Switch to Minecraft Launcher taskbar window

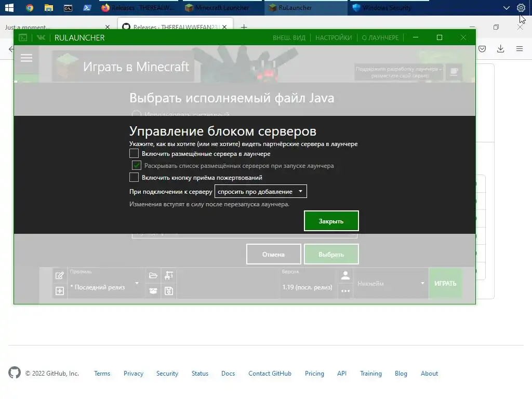pos(222,7)
